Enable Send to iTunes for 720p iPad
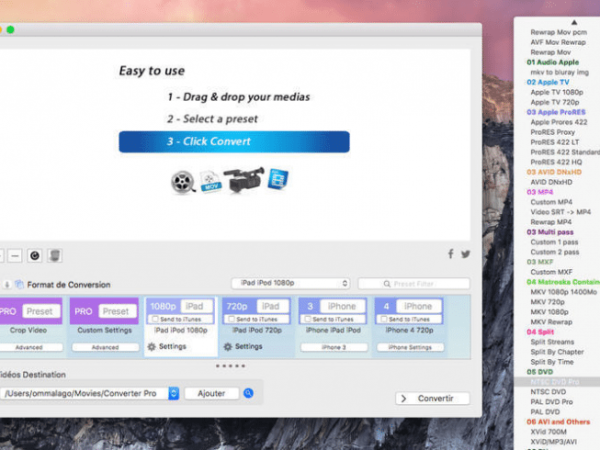The width and height of the screenshot is (600, 450). click(x=231, y=319)
